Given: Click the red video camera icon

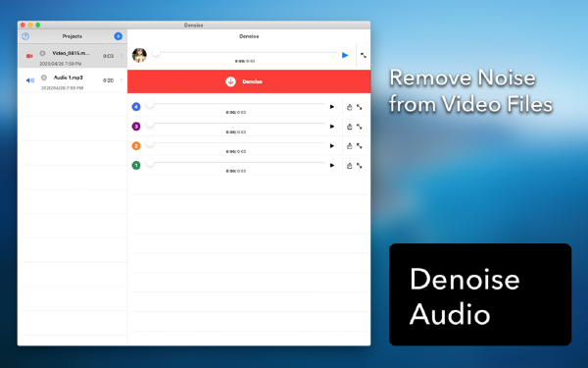Looking at the screenshot, I should 29,56.
